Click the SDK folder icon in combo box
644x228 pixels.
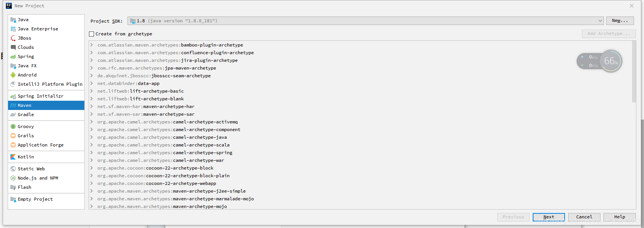point(133,21)
